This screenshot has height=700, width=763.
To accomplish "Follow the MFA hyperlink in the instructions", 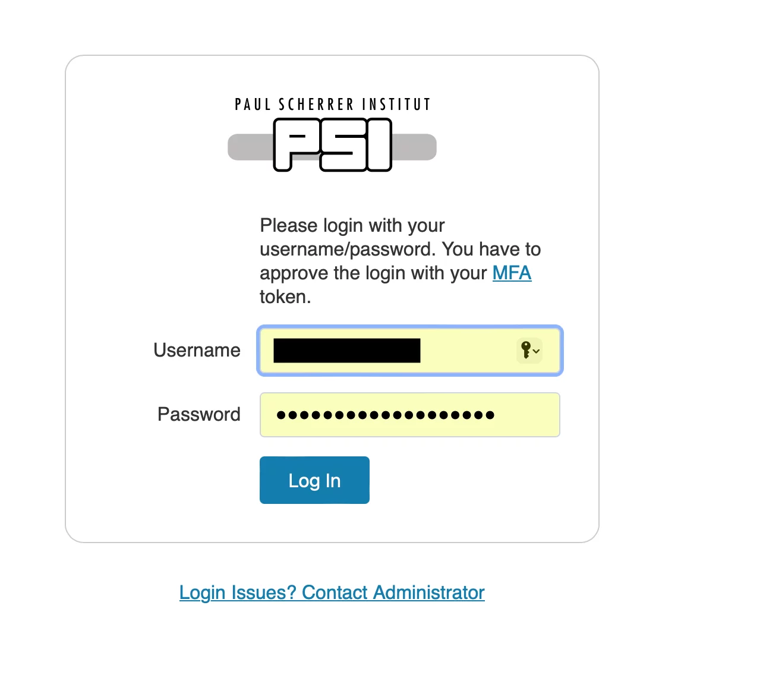I will (512, 273).
